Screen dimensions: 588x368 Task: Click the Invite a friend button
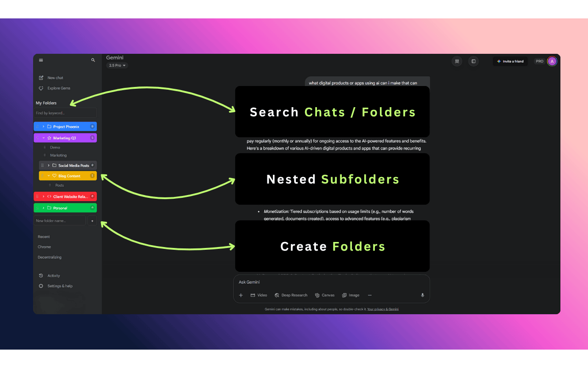pyautogui.click(x=510, y=61)
